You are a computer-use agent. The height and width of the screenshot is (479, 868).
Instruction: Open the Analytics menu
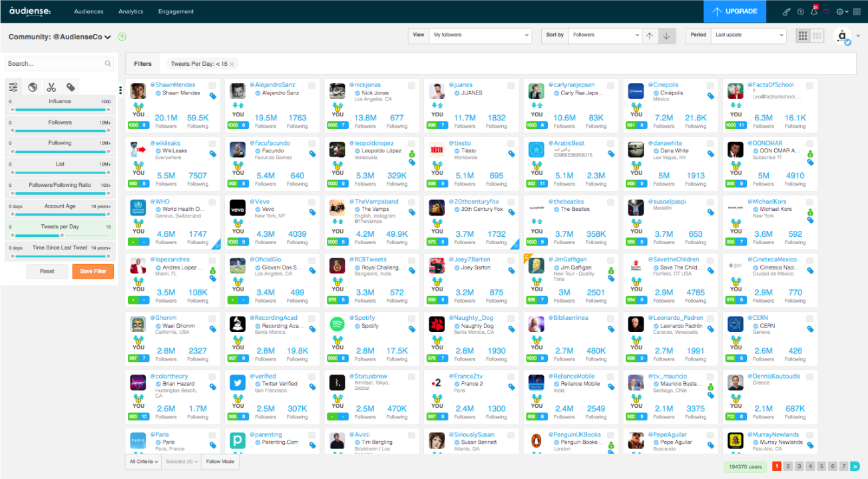(x=130, y=11)
